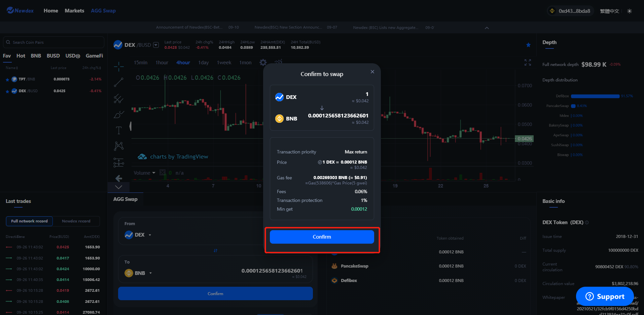
Task: Switch to Newdex record view
Action: (76, 221)
